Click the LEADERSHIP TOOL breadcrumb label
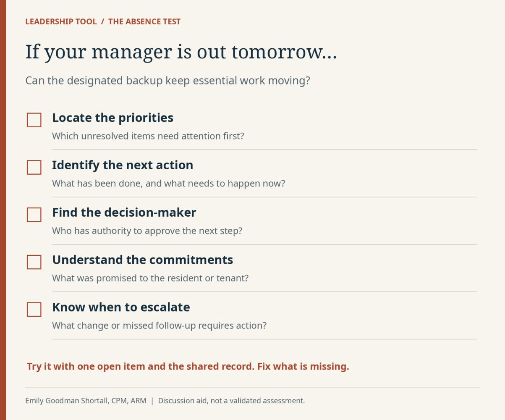This screenshot has height=420, width=505. 61,21
